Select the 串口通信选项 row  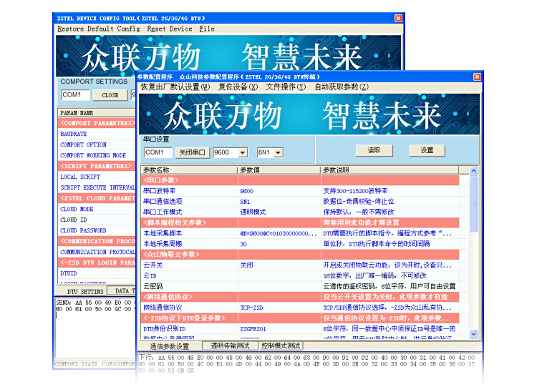point(300,202)
